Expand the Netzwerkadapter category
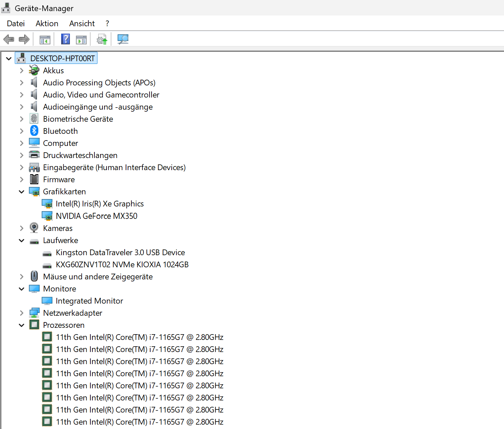Viewport: 504px width, 429px height. click(x=22, y=313)
